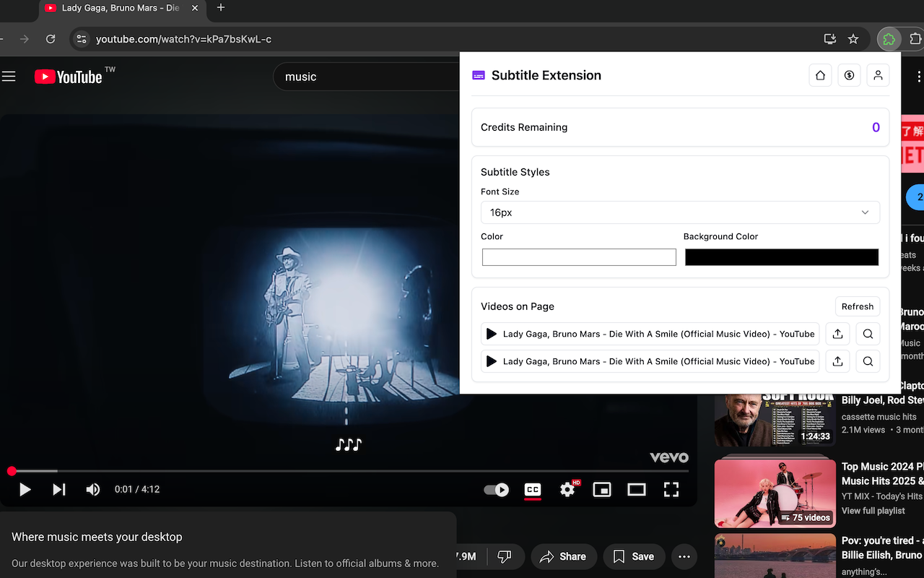The width and height of the screenshot is (924, 578).
Task: Open the cassette music hits channel
Action: click(x=879, y=417)
